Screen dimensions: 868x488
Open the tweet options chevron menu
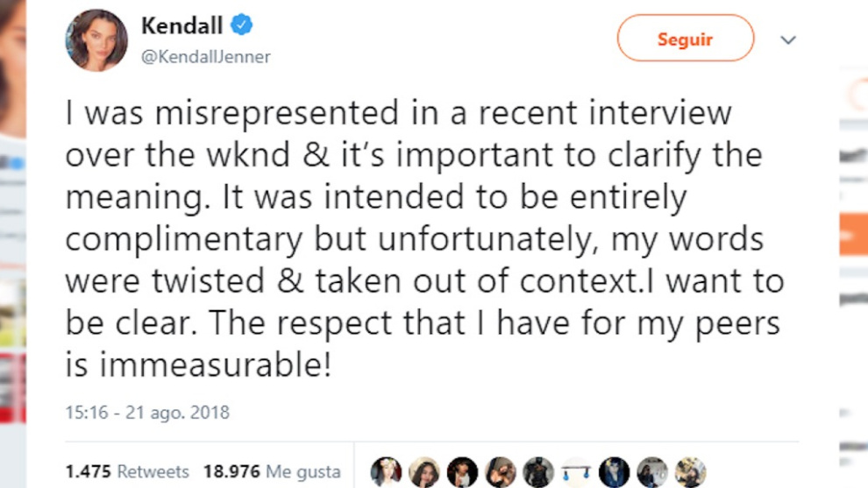tap(788, 40)
